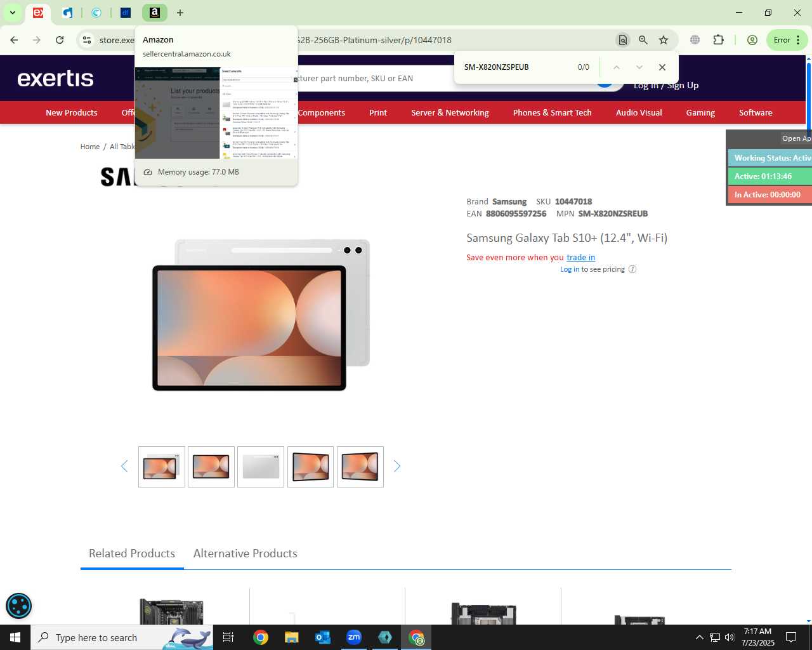Viewport: 812px width, 650px height.
Task: Switch to the Amazon browser tab
Action: [155, 13]
